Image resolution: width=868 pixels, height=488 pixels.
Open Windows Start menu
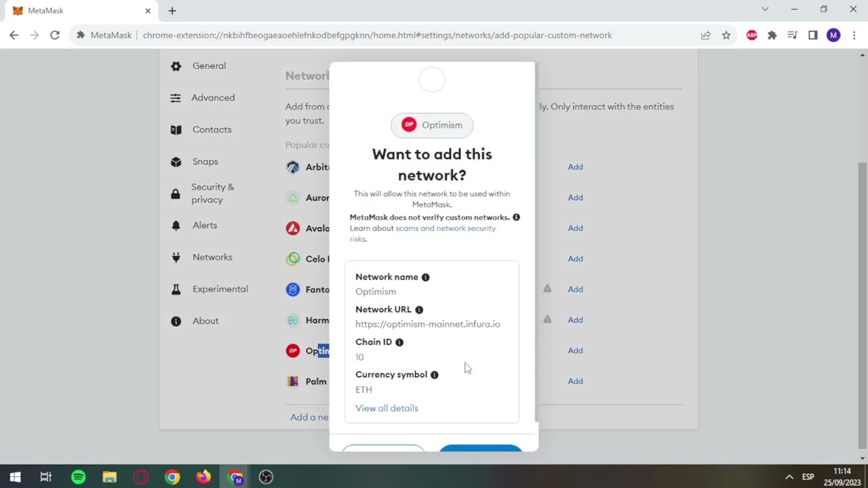15,477
